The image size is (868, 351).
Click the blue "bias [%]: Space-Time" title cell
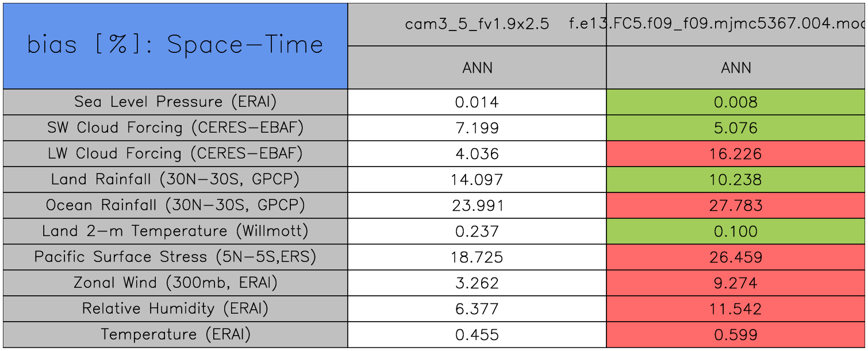coord(175,46)
